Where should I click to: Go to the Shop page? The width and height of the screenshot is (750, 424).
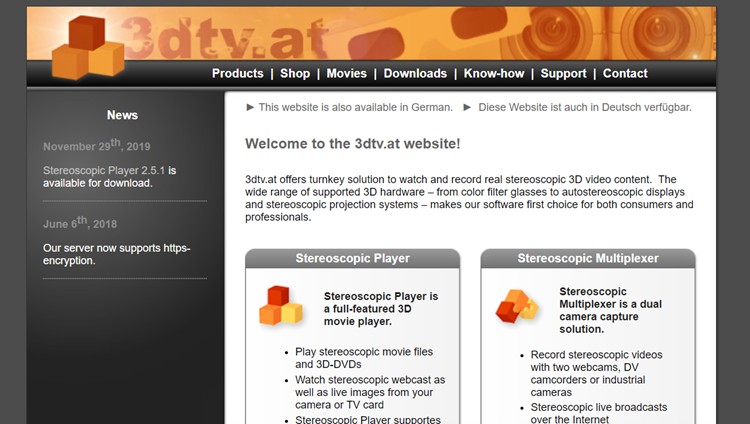[x=295, y=73]
